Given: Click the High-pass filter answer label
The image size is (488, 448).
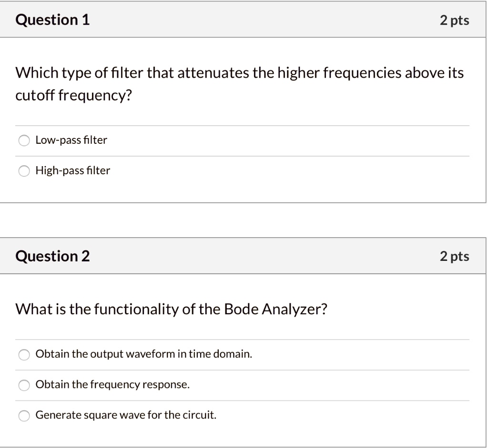Looking at the screenshot, I should point(72,170).
